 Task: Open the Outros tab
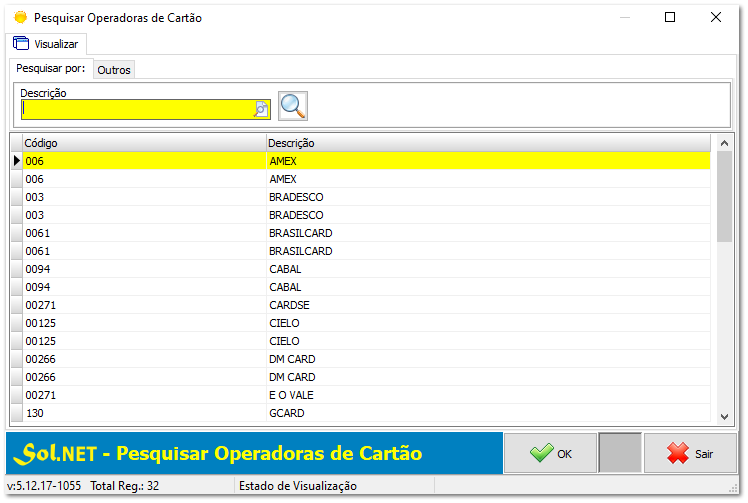(x=114, y=70)
